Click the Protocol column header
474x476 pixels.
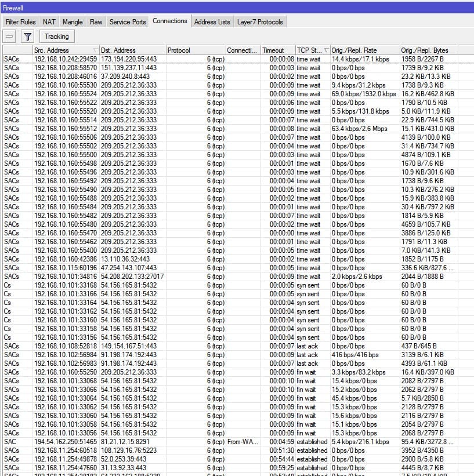click(196, 50)
